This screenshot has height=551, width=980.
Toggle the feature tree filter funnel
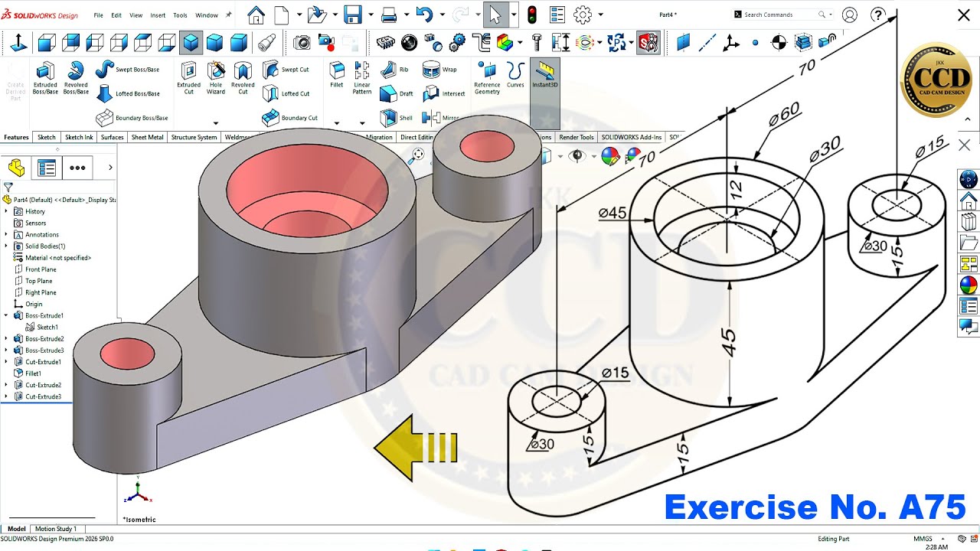pyautogui.click(x=8, y=187)
